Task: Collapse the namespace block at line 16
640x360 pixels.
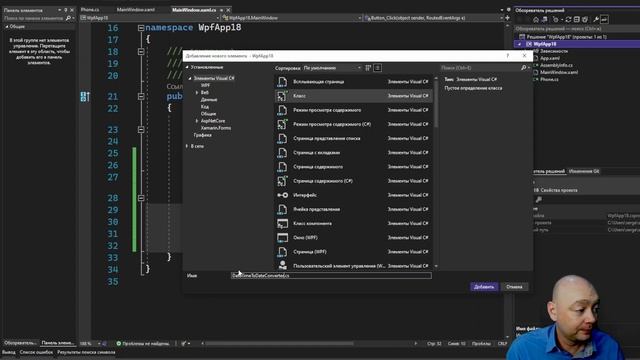Action: point(141,28)
